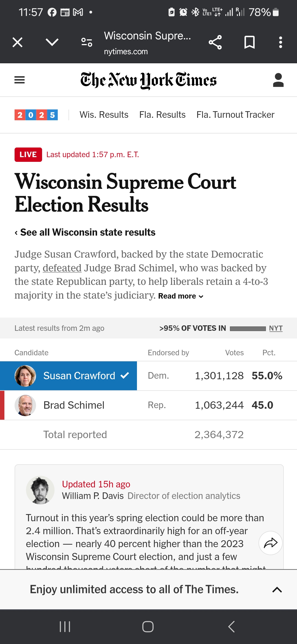The height and width of the screenshot is (644, 297).
Task: Tap the share icon in browser bar
Action: [x=215, y=42]
